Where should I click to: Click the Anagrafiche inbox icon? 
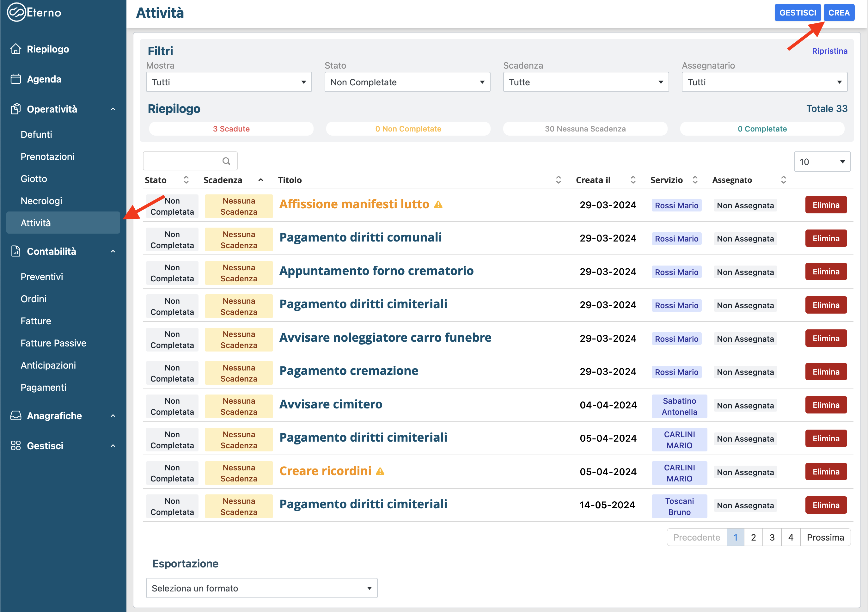coord(16,415)
